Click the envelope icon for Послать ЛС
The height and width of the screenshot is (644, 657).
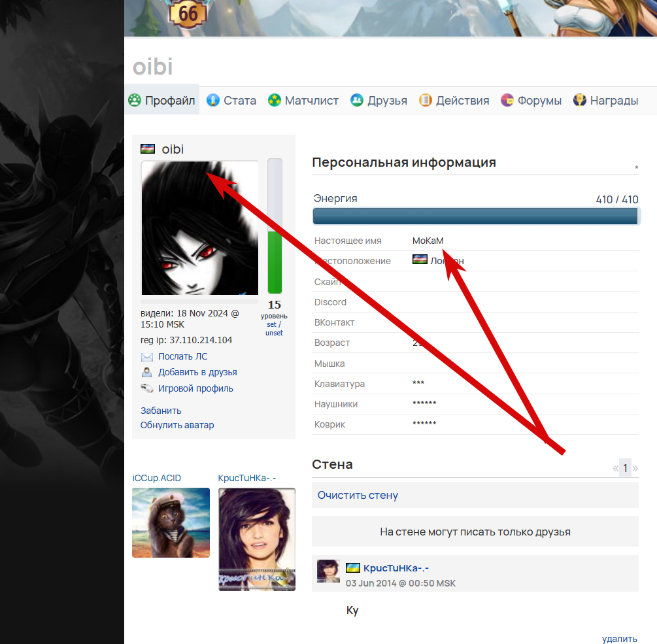[146, 357]
